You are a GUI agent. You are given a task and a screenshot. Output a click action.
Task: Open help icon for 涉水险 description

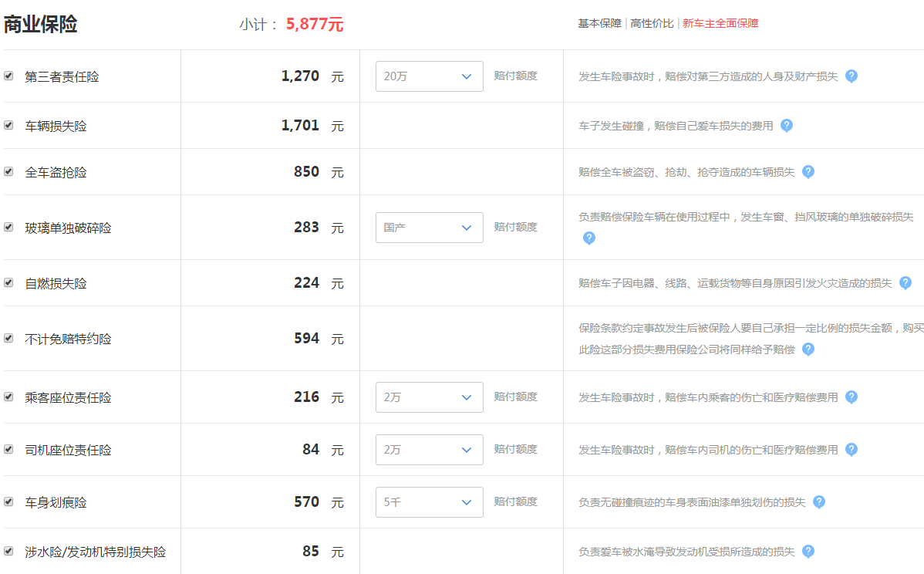pos(808,551)
